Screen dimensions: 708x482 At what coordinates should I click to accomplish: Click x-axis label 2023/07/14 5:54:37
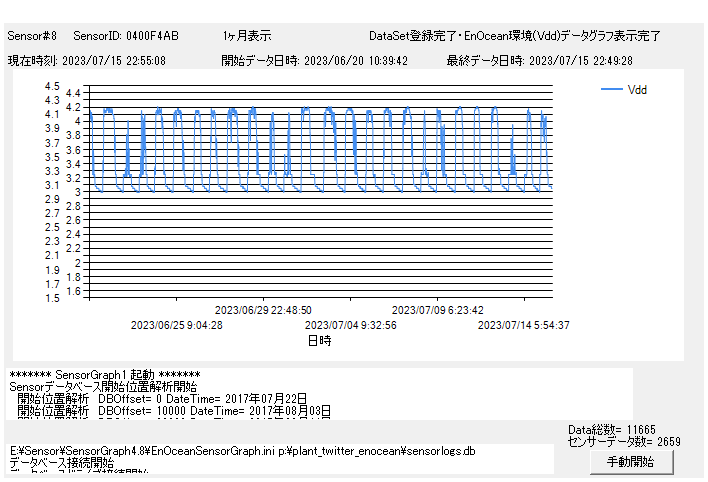click(523, 325)
